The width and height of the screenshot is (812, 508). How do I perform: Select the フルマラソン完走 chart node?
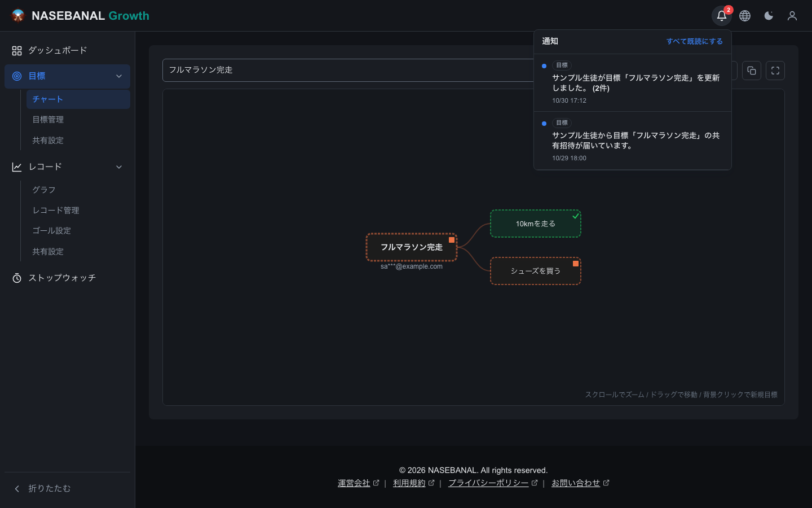click(412, 247)
